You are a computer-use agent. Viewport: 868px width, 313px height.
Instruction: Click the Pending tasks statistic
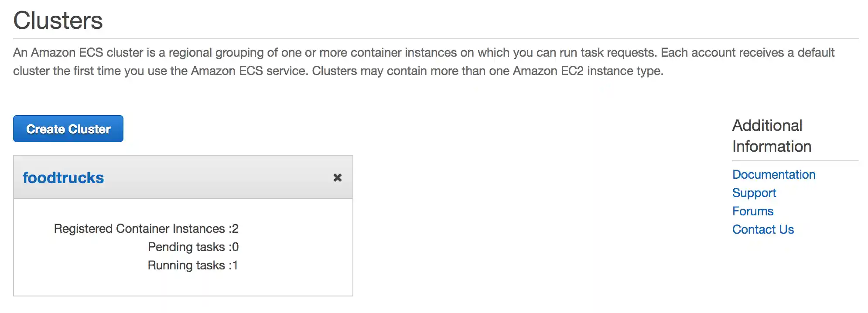[x=192, y=247]
